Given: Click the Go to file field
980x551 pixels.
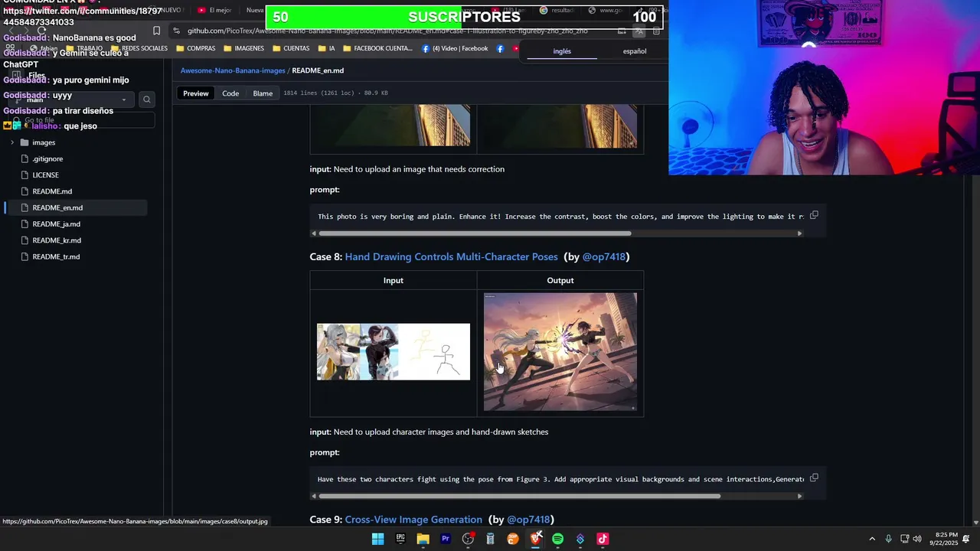Looking at the screenshot, I should 81,120.
